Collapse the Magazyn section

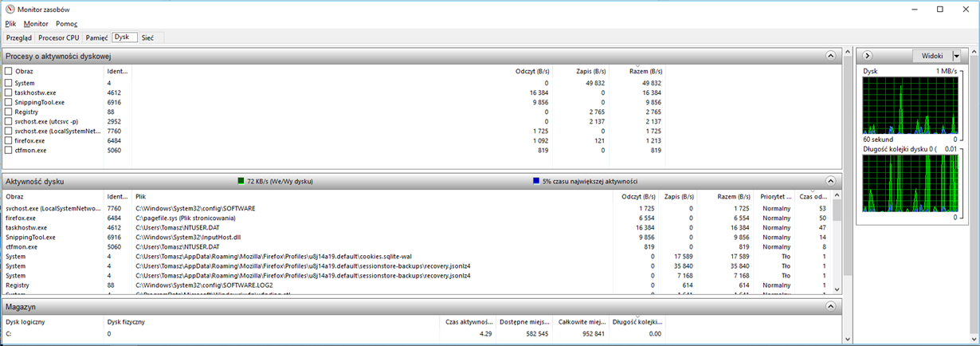tap(832, 306)
